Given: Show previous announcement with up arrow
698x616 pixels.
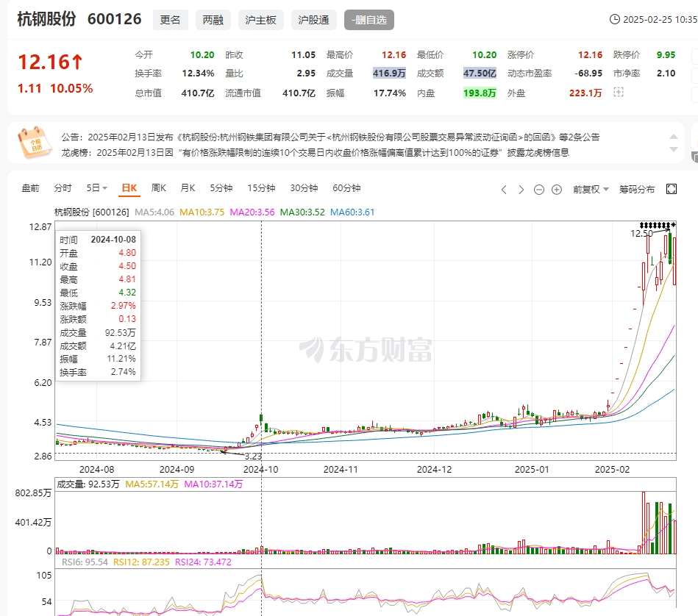Looking at the screenshot, I should tap(674, 137).
